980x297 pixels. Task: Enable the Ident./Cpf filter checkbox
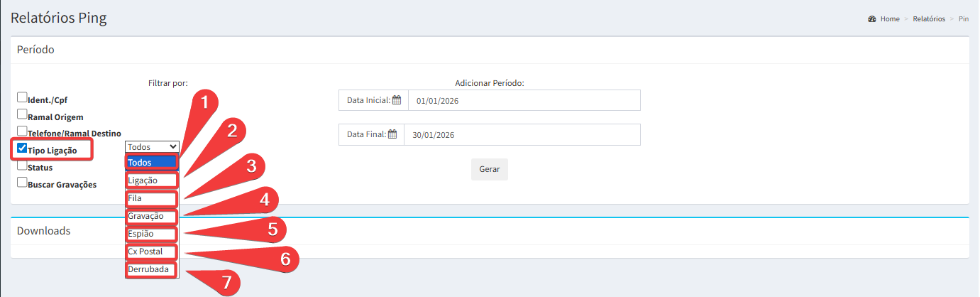click(x=22, y=99)
